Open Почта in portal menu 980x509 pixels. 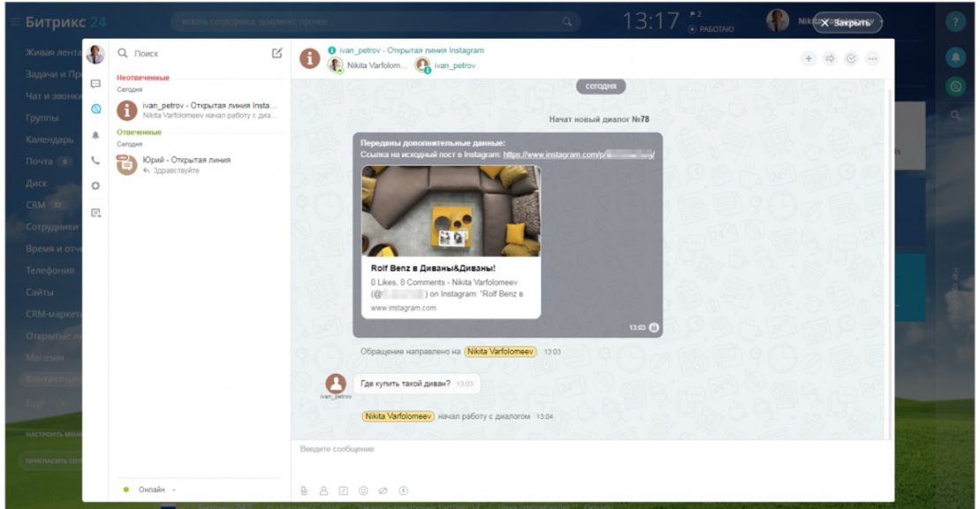point(39,162)
